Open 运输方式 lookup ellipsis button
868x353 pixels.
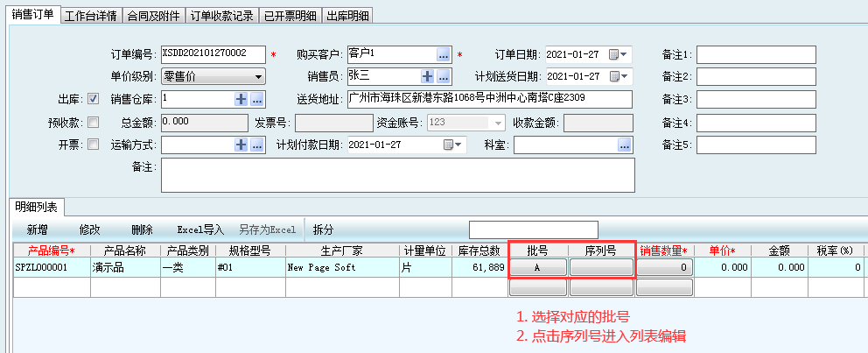click(256, 145)
